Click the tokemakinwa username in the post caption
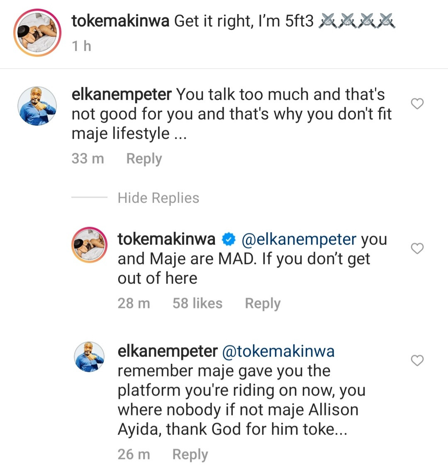This screenshot has height=476, width=448. [120, 21]
